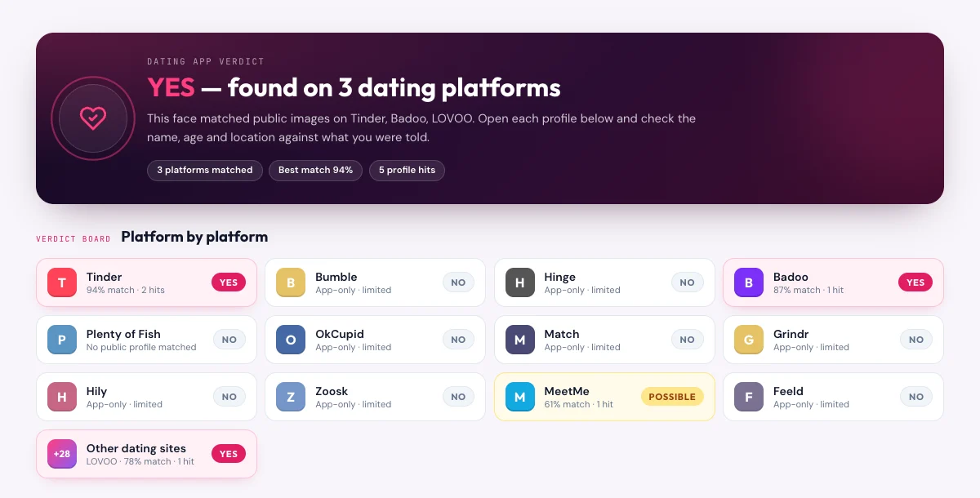Select the Match platform name
Image resolution: width=980 pixels, height=498 pixels.
click(x=562, y=334)
